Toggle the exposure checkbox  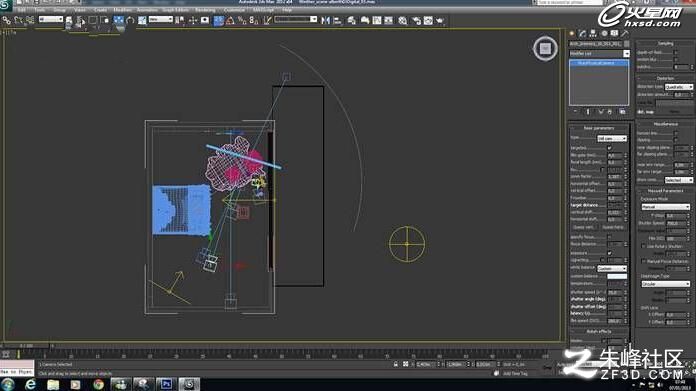609,253
